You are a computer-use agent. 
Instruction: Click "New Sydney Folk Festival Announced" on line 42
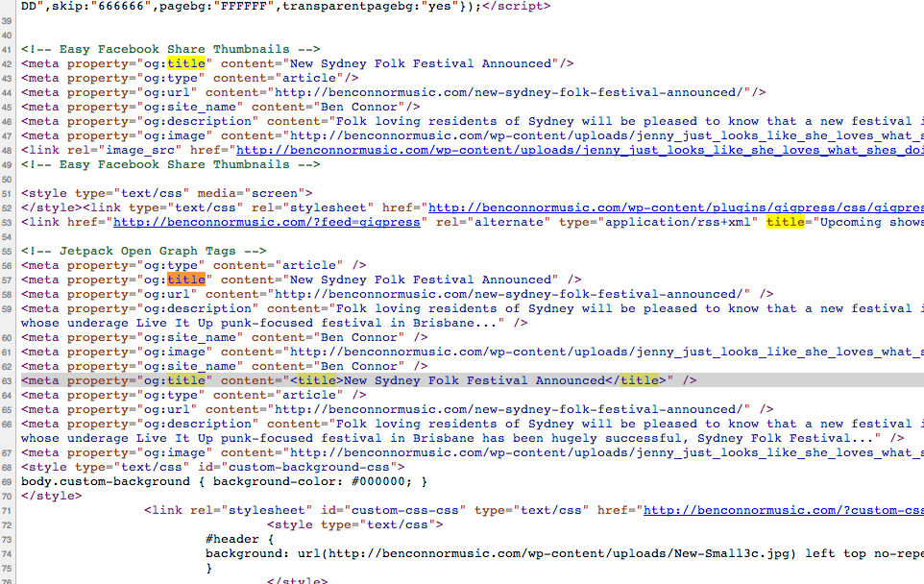point(421,63)
